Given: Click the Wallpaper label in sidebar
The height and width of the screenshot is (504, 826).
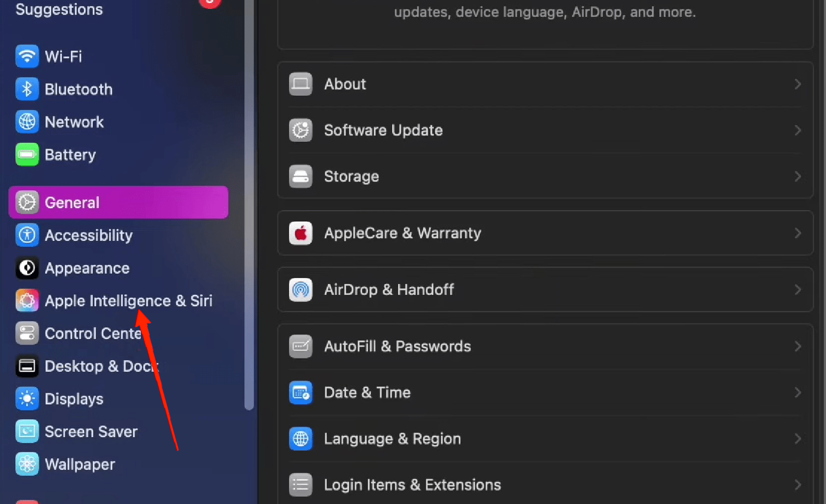Looking at the screenshot, I should [x=80, y=464].
